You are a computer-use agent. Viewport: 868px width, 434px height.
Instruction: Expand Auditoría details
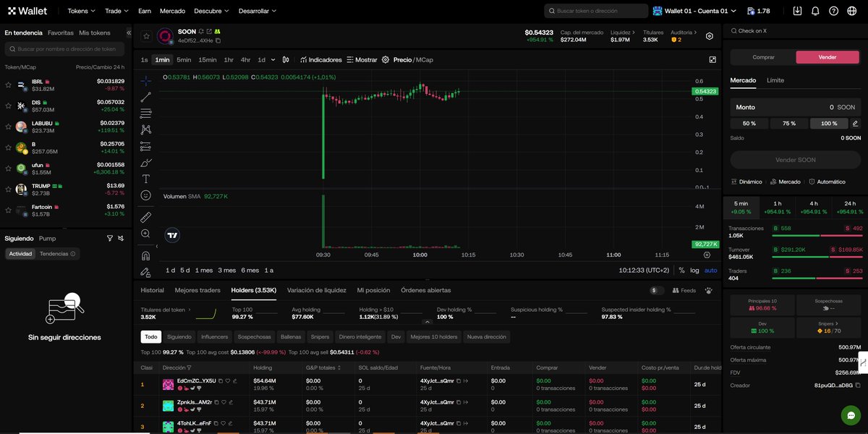click(683, 33)
